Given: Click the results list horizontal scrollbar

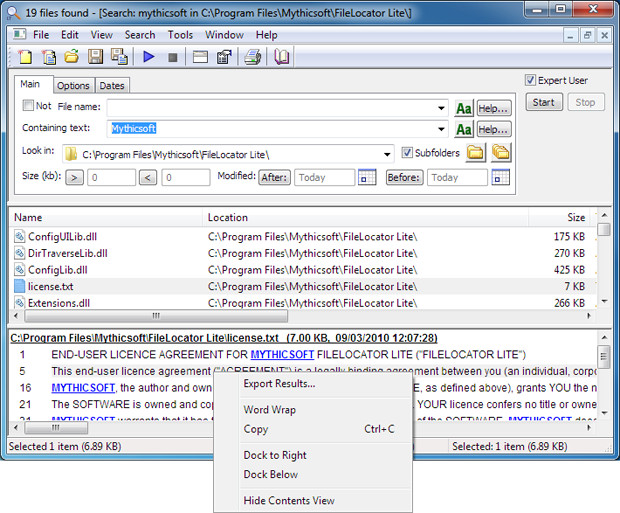Looking at the screenshot, I should click(x=156, y=316).
